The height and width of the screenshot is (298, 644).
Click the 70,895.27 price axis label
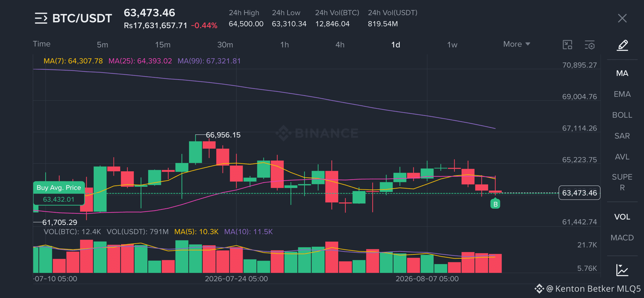point(579,65)
